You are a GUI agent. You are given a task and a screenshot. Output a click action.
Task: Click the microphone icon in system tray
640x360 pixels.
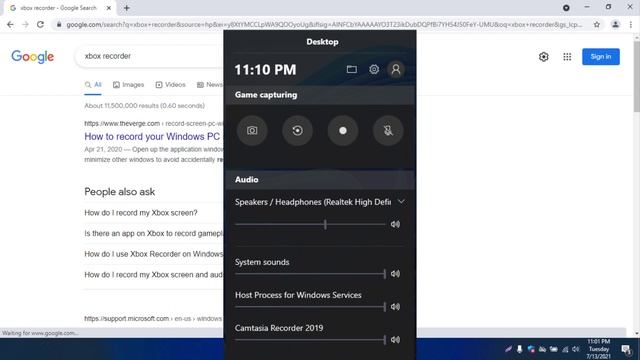(520, 349)
